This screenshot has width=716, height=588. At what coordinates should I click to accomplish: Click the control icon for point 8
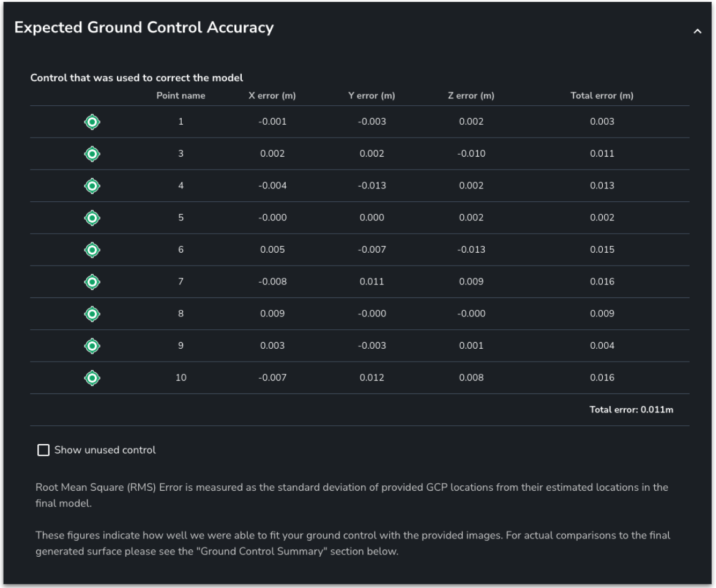[92, 314]
